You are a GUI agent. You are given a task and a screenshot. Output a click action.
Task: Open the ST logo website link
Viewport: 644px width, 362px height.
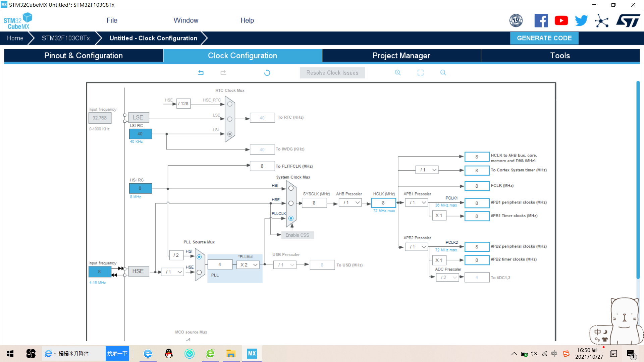pyautogui.click(x=628, y=21)
